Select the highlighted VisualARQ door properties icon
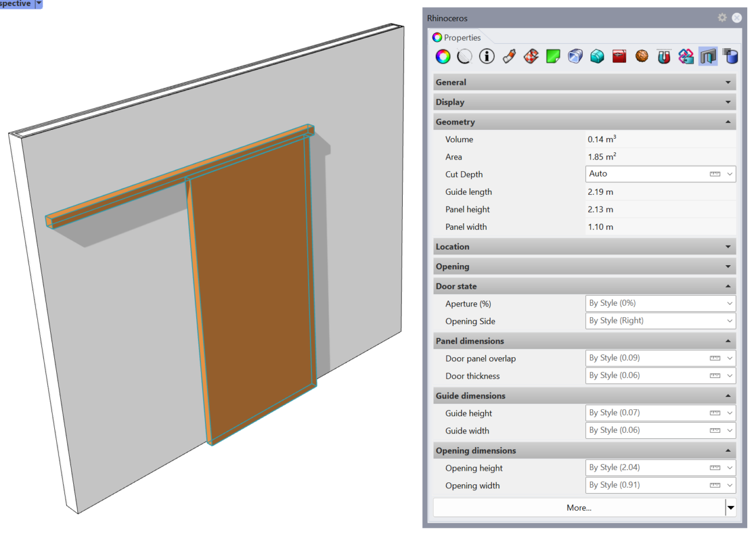 click(708, 56)
